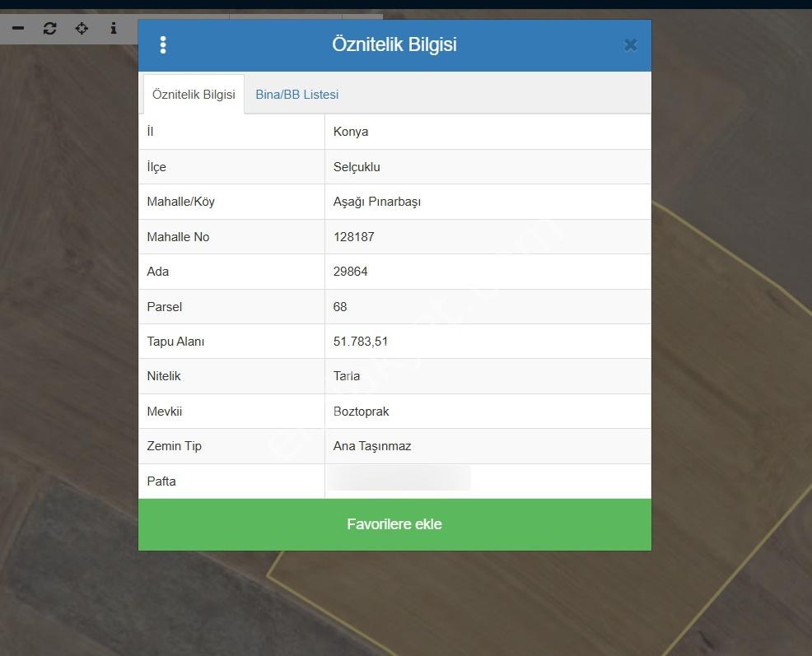Click the Nitelik value Tarla
The image size is (812, 656).
click(x=347, y=376)
